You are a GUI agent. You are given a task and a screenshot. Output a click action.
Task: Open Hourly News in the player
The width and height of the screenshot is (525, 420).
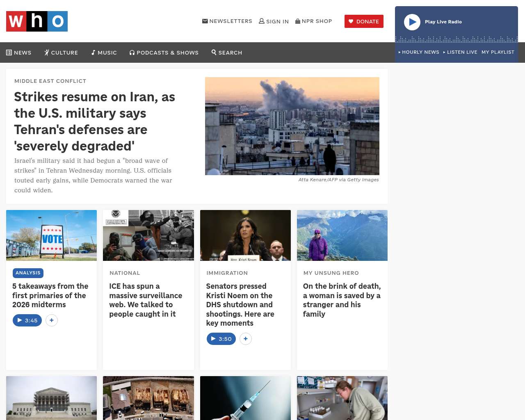click(x=419, y=52)
